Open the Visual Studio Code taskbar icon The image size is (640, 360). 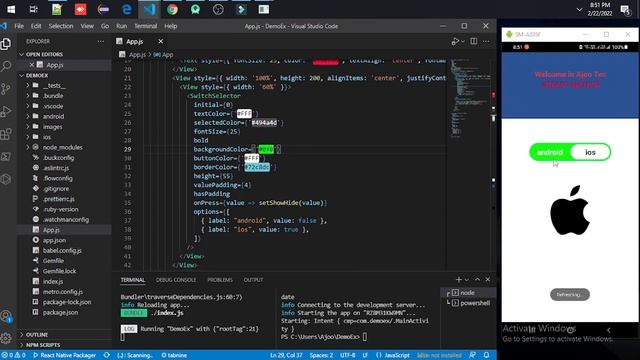coord(149,9)
